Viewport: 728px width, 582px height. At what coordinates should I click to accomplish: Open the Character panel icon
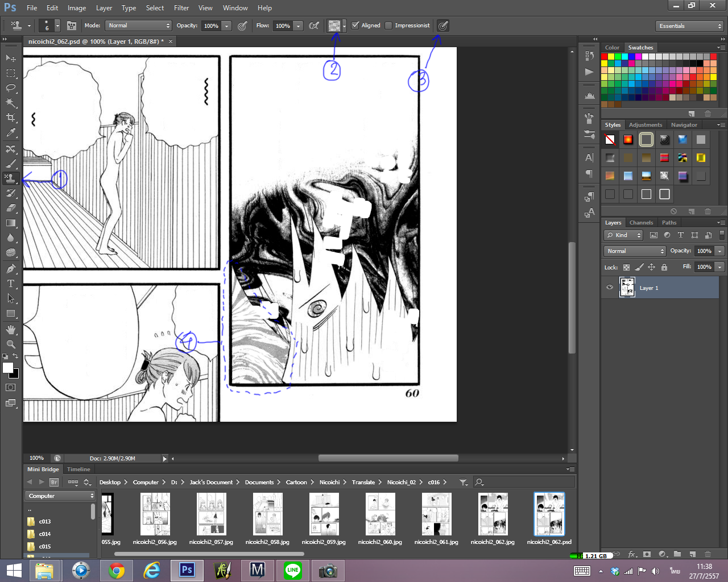pos(589,157)
